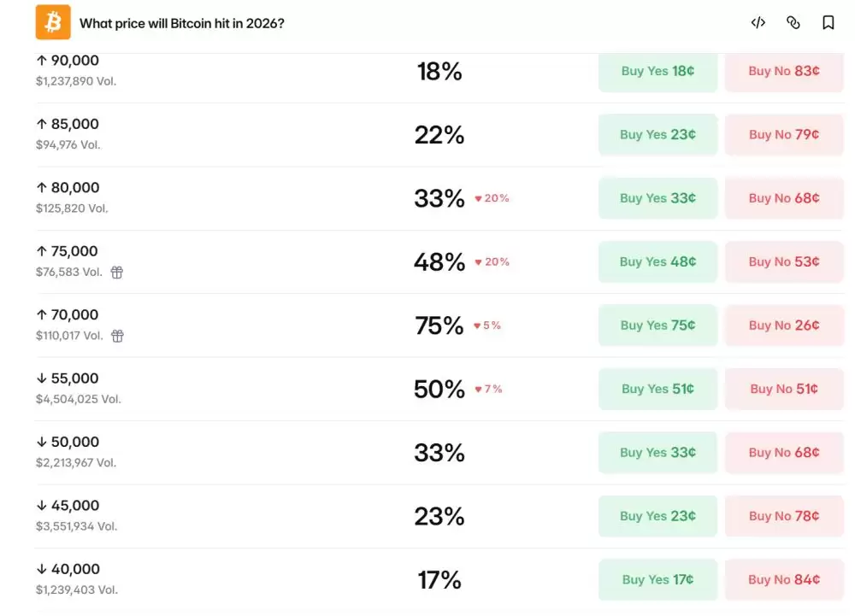Click the gift rewards icon on 75,000 row

[116, 272]
